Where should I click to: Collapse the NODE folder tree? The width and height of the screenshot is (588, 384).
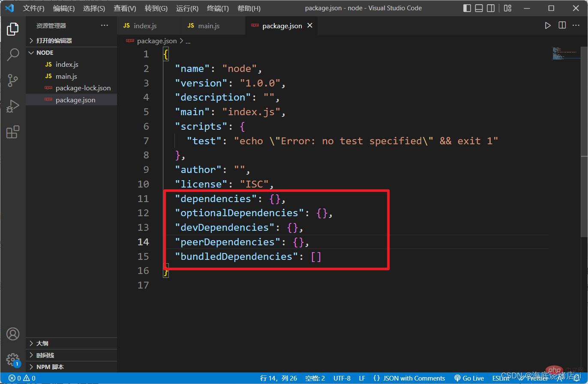45,53
